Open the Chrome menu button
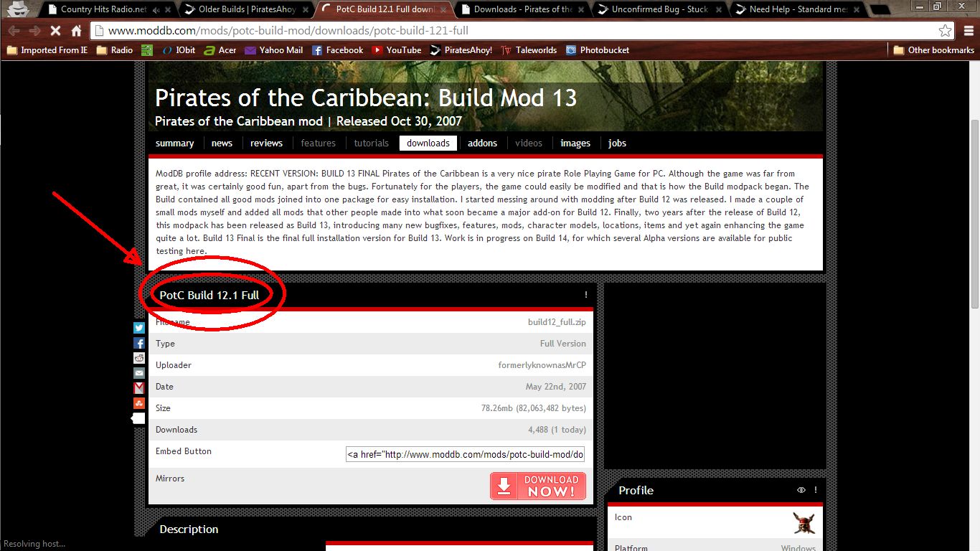Image resolution: width=980 pixels, height=551 pixels. pos(968,31)
